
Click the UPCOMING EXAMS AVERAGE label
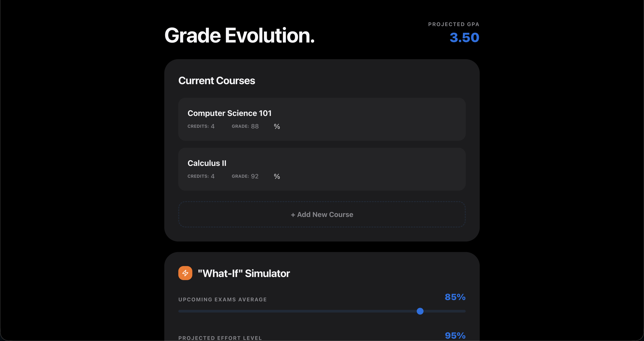(x=223, y=299)
